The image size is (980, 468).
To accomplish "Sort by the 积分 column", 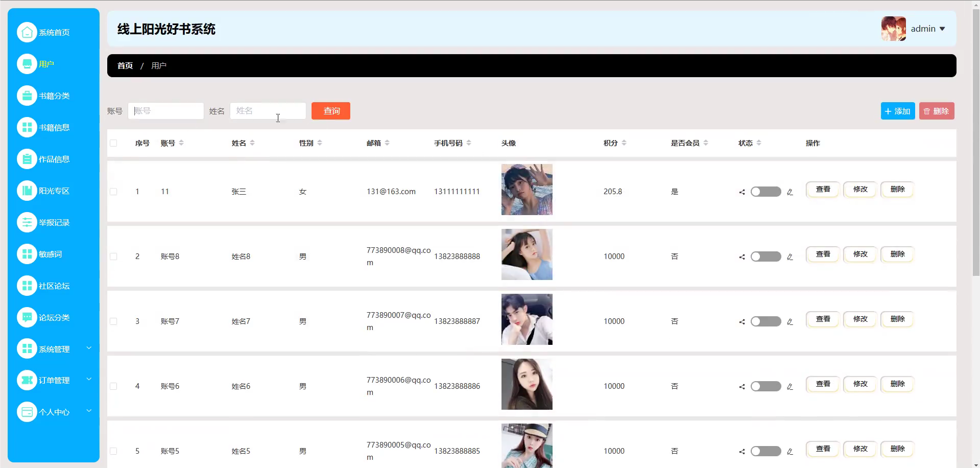I will point(624,143).
